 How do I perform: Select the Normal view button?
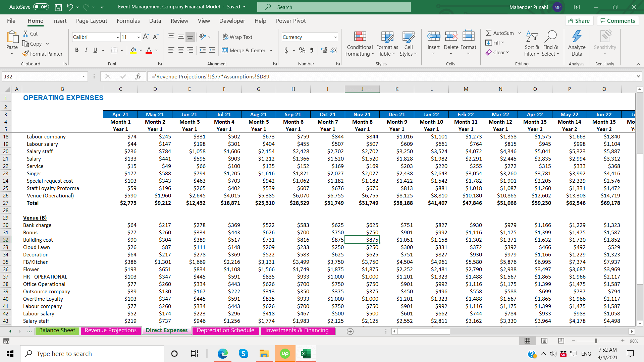[527, 341]
